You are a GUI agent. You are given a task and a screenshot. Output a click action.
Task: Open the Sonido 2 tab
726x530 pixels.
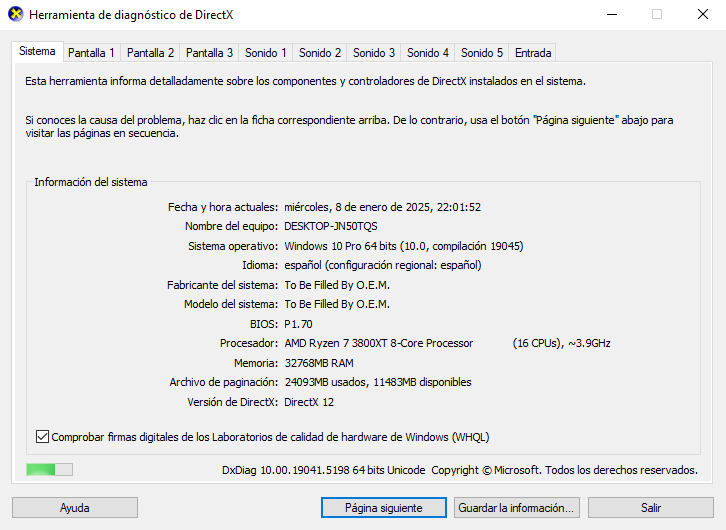point(319,53)
